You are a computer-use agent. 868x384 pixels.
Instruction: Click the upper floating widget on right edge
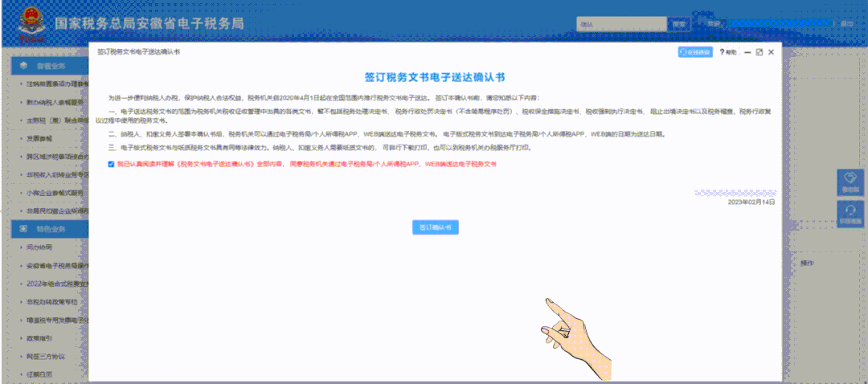(850, 182)
